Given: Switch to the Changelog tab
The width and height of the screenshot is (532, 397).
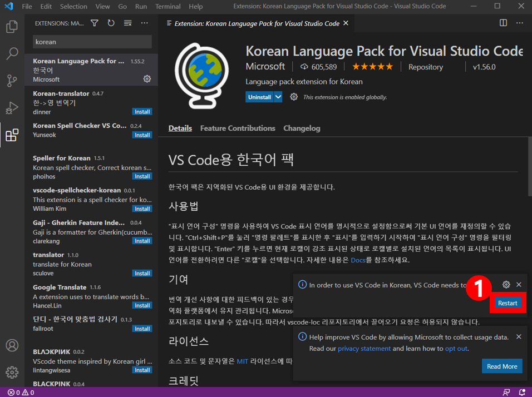Looking at the screenshot, I should click(x=302, y=128).
